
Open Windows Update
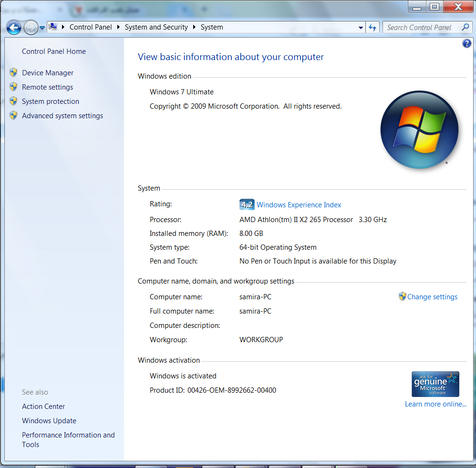[49, 421]
